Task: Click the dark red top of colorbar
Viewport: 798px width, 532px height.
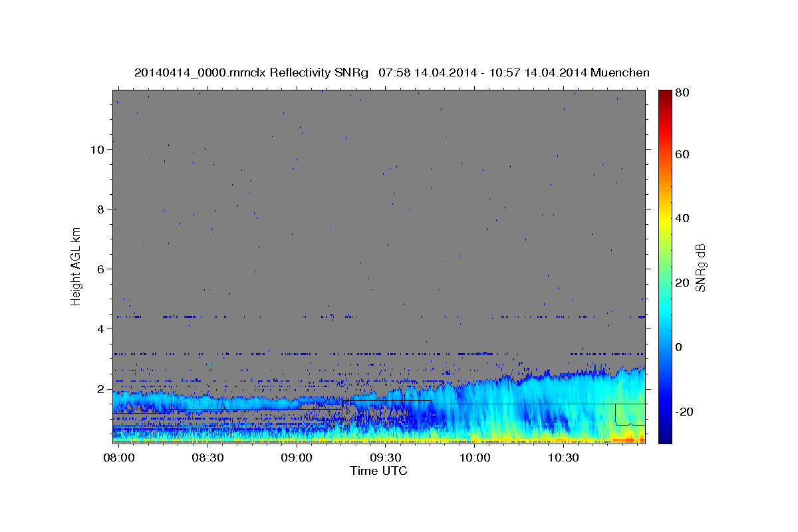Action: (665, 94)
